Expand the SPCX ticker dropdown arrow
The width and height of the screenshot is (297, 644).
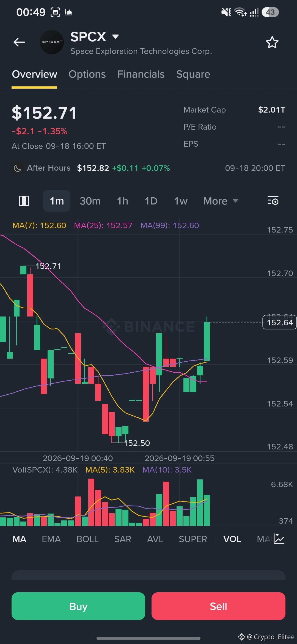pos(116,36)
